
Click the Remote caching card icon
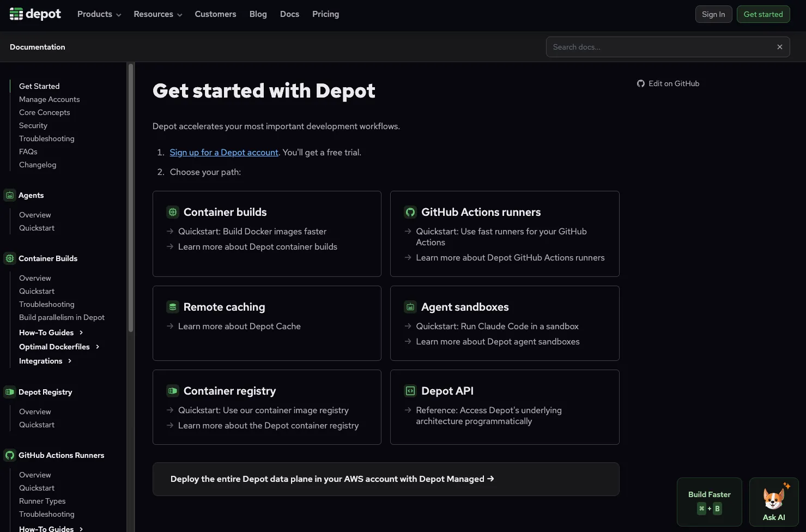(173, 307)
